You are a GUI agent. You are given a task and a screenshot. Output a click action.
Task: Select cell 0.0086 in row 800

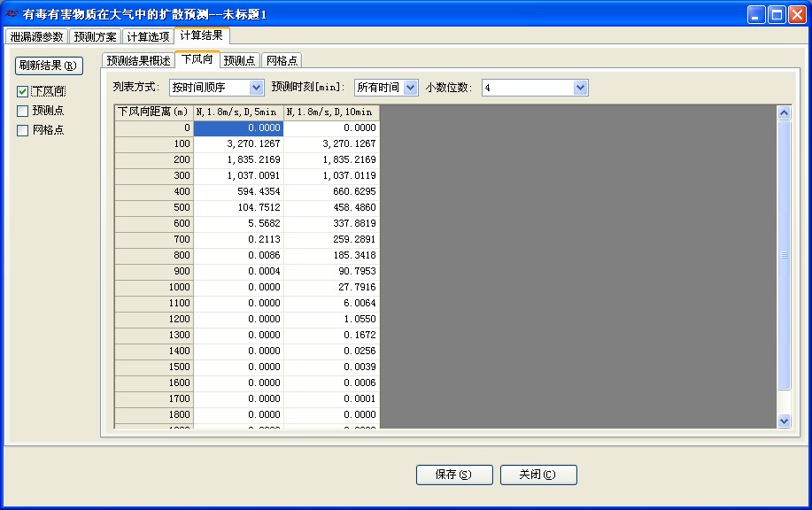pyautogui.click(x=238, y=255)
